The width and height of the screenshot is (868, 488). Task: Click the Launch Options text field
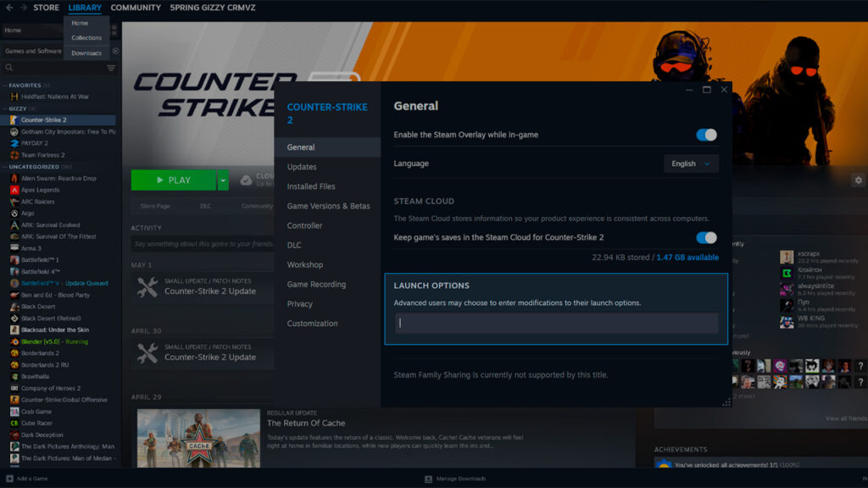pos(556,323)
